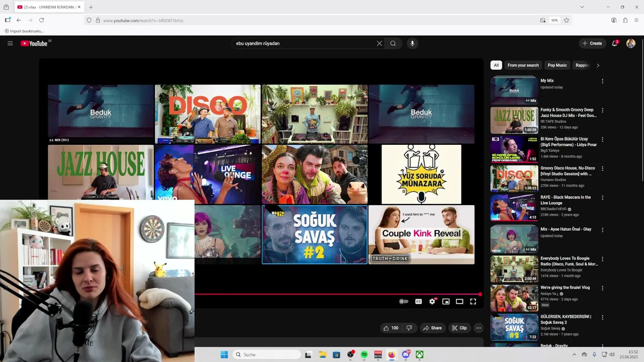Image resolution: width=644 pixels, height=362 pixels.
Task: Go to the YouTube home logo
Action: point(35,43)
